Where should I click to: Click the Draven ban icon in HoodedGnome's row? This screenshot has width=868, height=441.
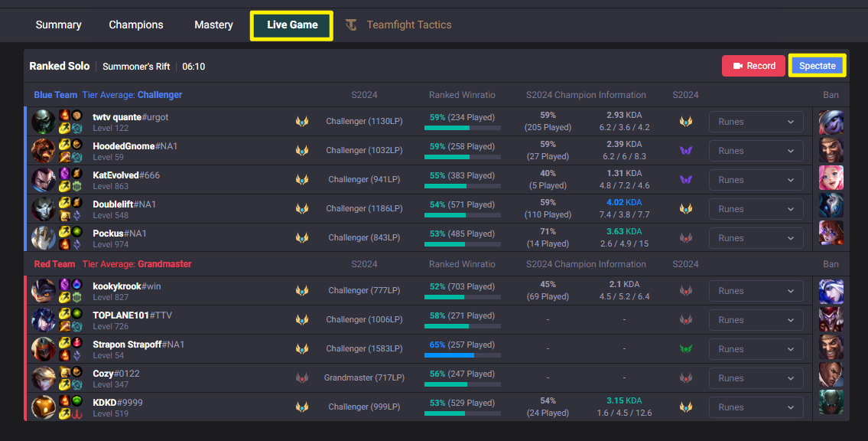(832, 150)
